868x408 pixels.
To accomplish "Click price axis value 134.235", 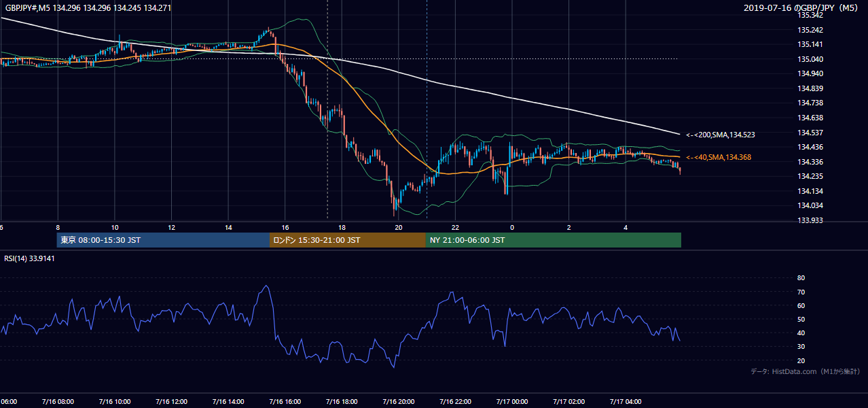I will pos(810,176).
